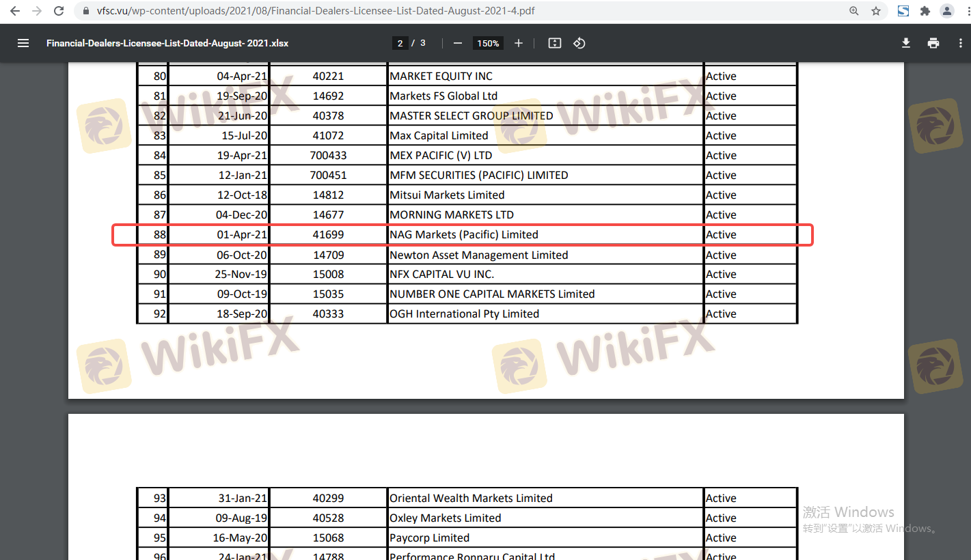Click the fit to page icon
The height and width of the screenshot is (560, 971).
[555, 43]
